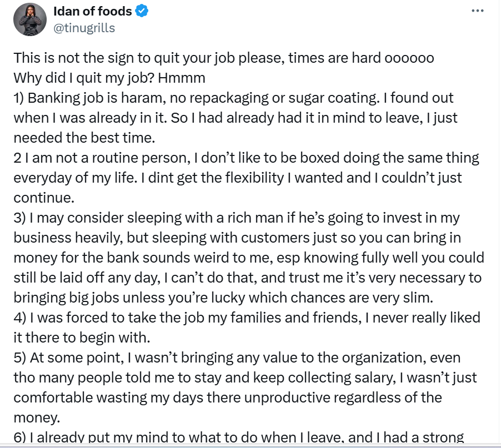This screenshot has height=448, width=501.
Task: Click point 1 about banking job haram
Action: coord(233,98)
